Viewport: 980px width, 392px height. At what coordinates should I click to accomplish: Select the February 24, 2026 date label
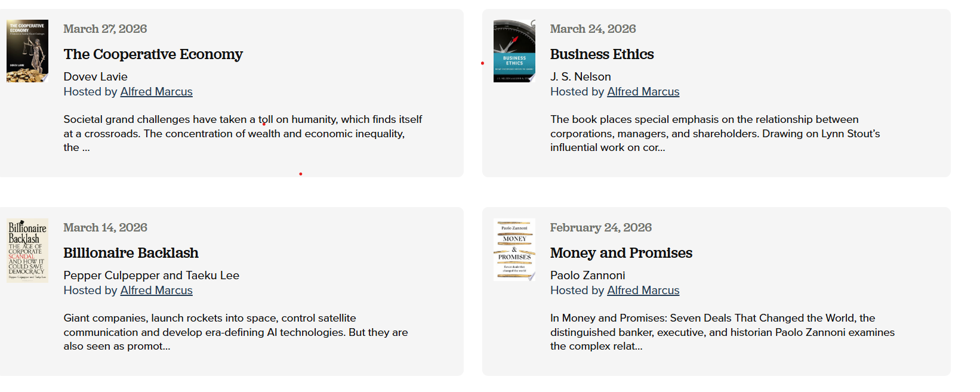click(600, 227)
